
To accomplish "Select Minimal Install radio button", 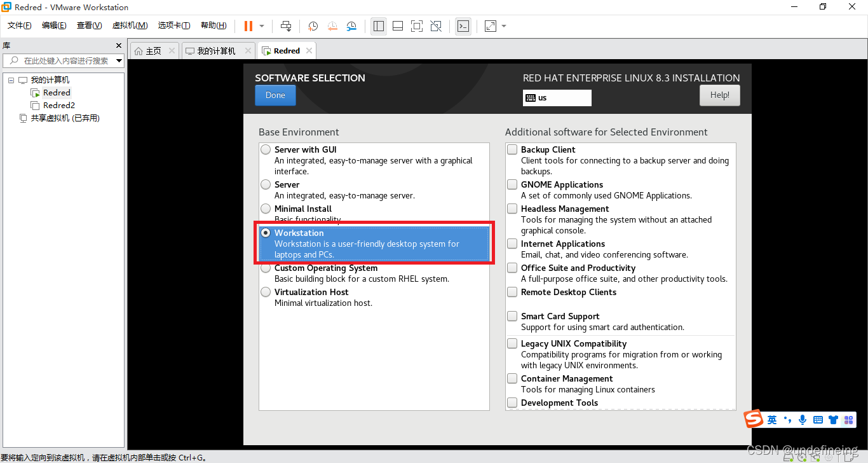I will click(x=266, y=209).
